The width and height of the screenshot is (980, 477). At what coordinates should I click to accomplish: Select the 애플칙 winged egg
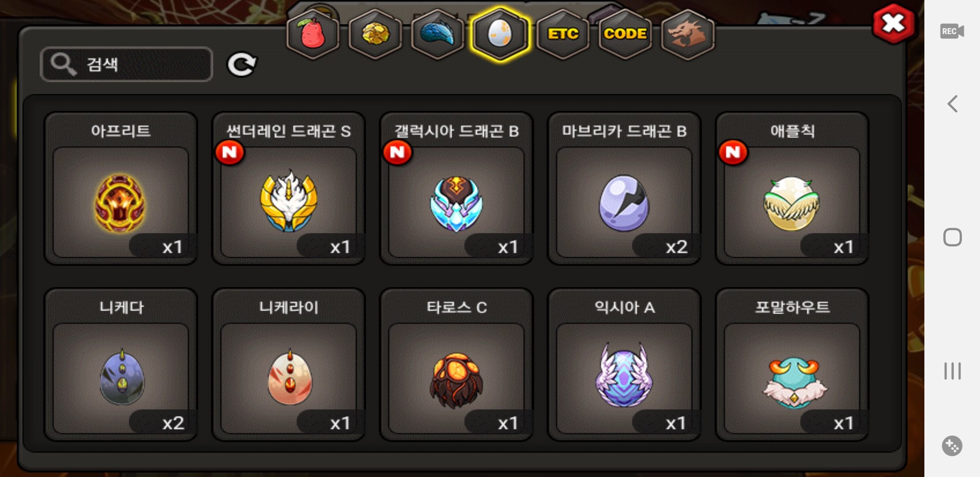[x=792, y=189]
